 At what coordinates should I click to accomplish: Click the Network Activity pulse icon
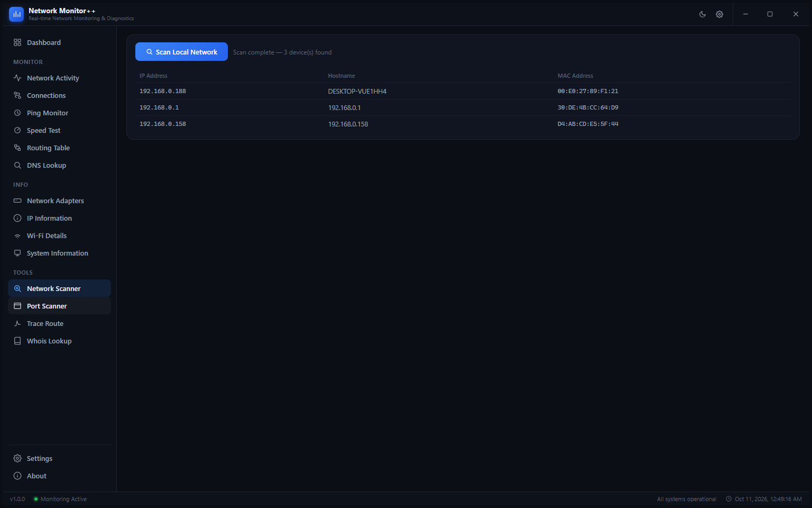[x=17, y=78]
